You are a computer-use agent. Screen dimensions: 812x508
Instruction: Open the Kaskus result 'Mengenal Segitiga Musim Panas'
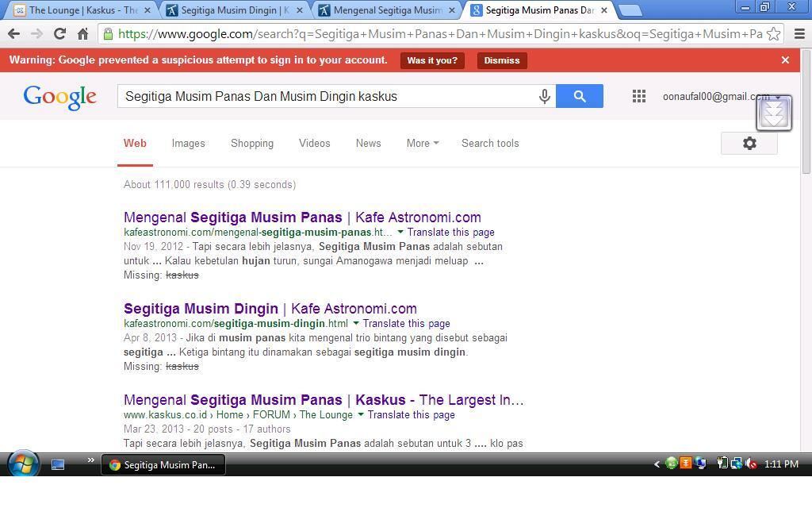(x=323, y=399)
